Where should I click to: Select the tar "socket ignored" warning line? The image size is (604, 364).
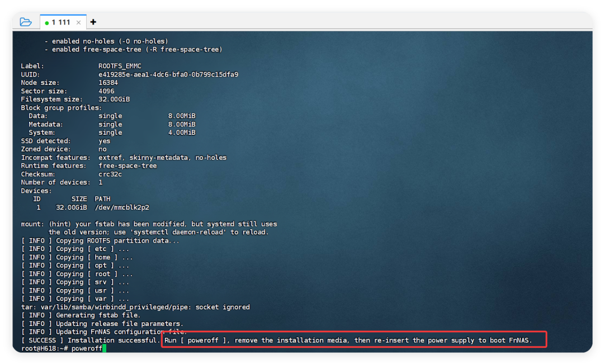[x=135, y=307]
